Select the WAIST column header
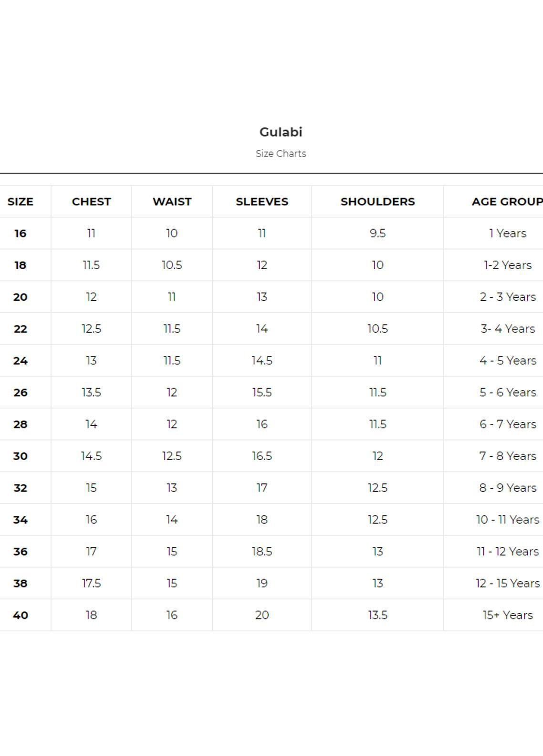This screenshot has width=543, height=756. [x=172, y=202]
